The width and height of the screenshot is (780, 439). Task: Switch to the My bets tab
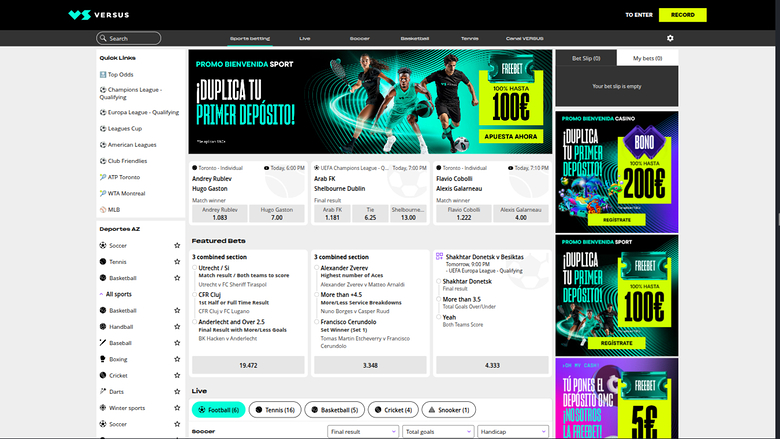click(648, 59)
